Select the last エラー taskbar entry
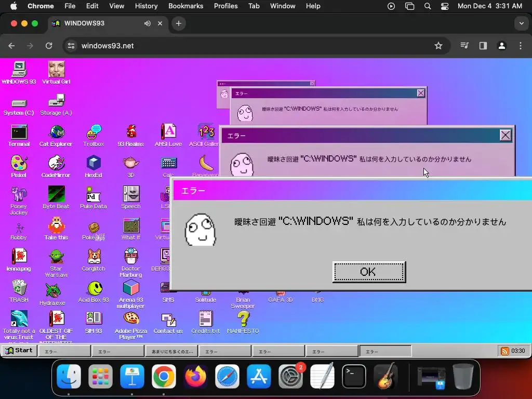This screenshot has width=532, height=399. click(x=385, y=351)
